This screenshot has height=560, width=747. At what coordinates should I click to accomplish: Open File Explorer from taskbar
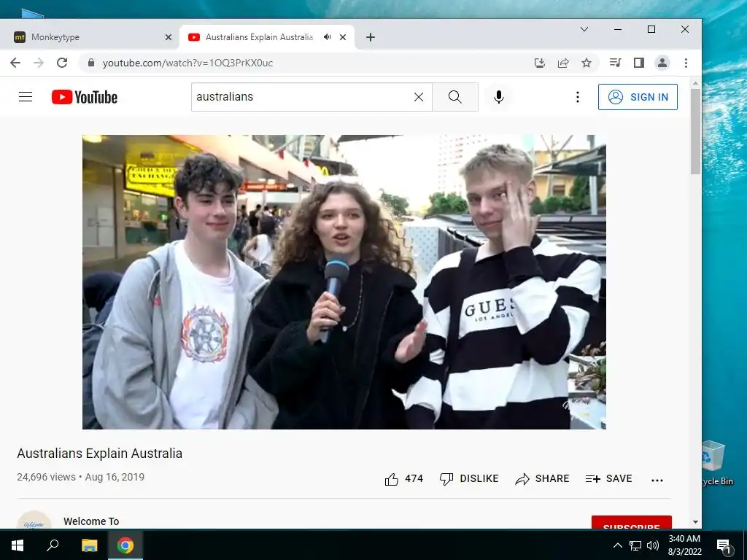[x=89, y=545]
